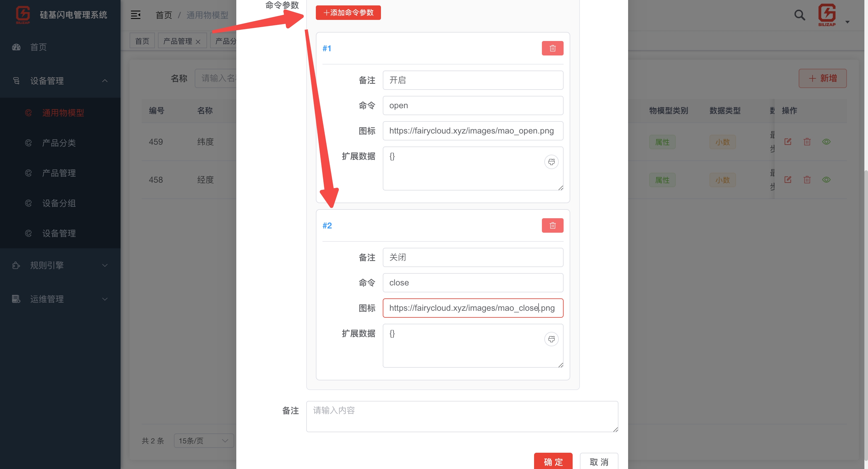Click trash icon for row 458 经度
Image resolution: width=868 pixels, height=469 pixels.
pyautogui.click(x=807, y=180)
